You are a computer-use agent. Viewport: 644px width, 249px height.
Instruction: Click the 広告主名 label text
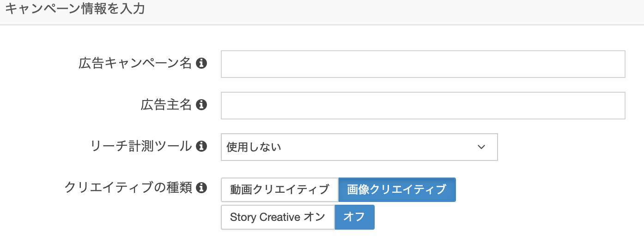pos(166,105)
